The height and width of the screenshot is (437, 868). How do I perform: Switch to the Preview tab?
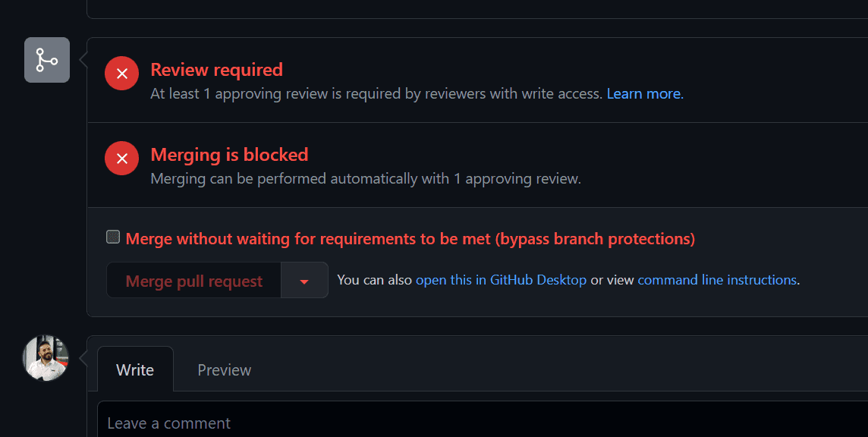[224, 369]
